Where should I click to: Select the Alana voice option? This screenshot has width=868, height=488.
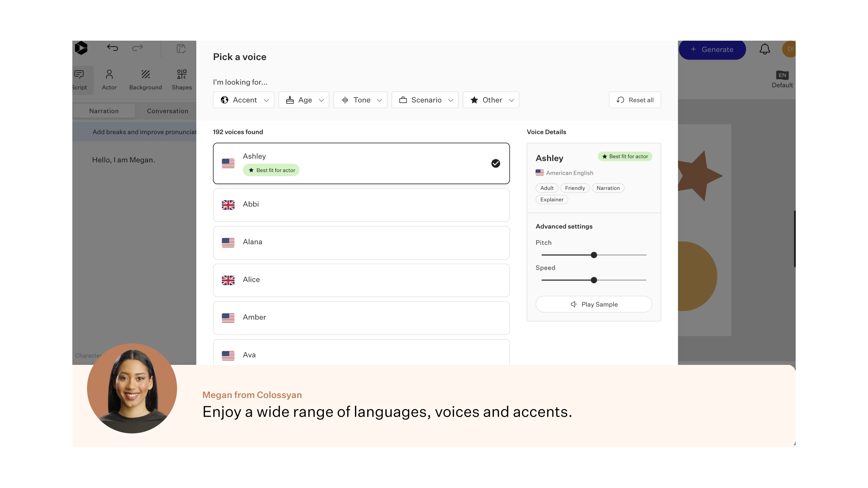point(361,242)
